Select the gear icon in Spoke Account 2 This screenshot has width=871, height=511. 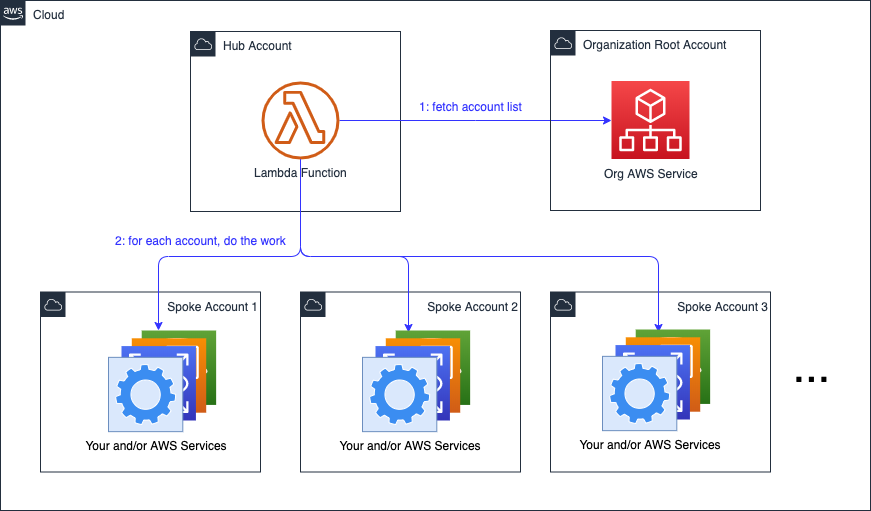coord(399,394)
